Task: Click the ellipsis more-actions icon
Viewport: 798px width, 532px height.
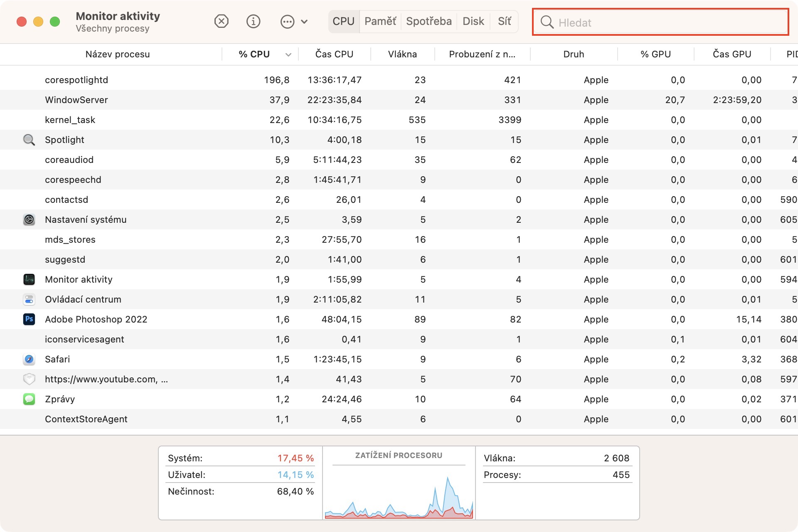Action: [287, 22]
